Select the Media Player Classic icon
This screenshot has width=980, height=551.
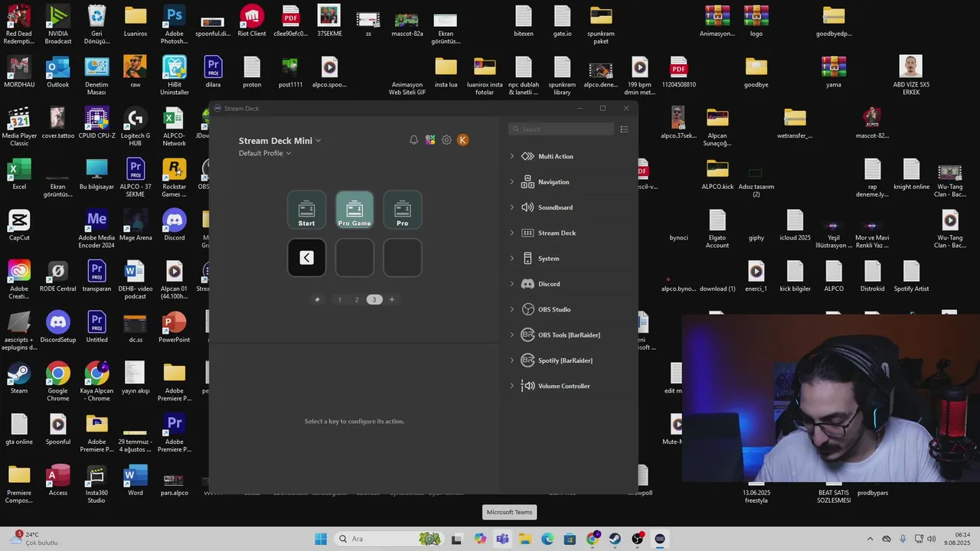[x=19, y=126]
